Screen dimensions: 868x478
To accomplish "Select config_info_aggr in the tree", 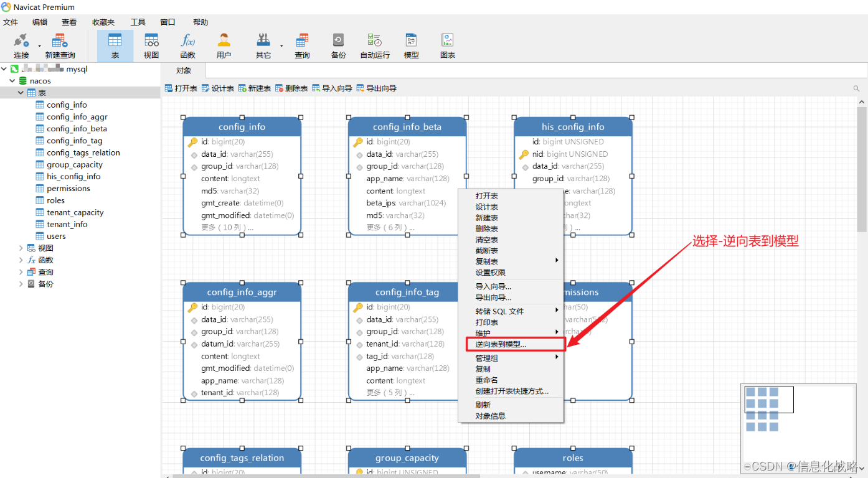I will tap(77, 116).
